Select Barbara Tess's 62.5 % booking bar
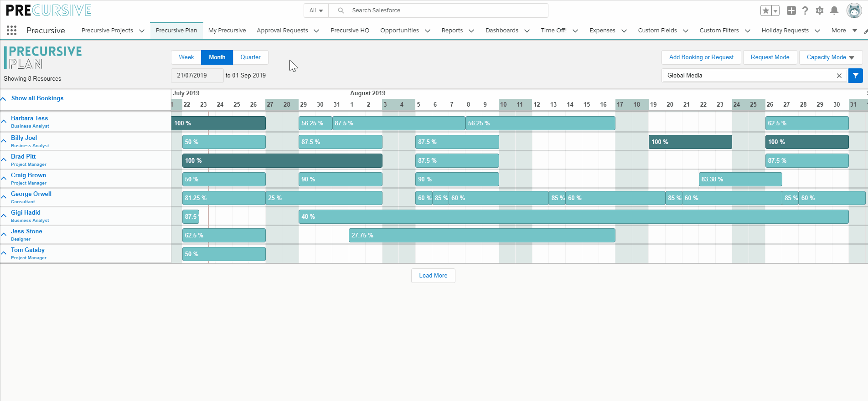This screenshot has height=401, width=868. tap(807, 123)
